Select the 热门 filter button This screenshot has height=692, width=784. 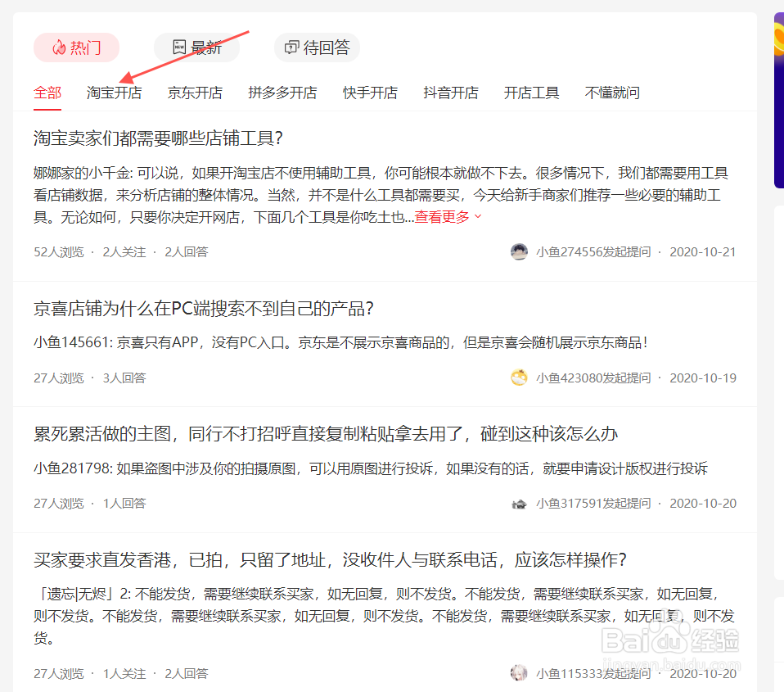(x=76, y=47)
